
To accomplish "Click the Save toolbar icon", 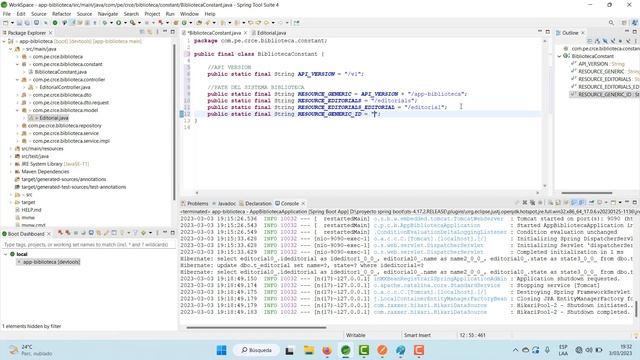I will coord(19,23).
